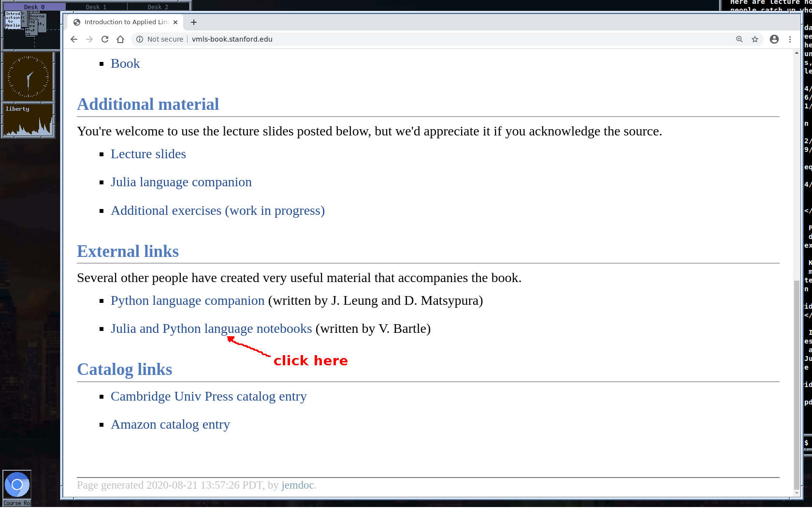Screen dimensions: 812x508
Task: Close the Introduction to Applied Linear tab
Action: (x=175, y=22)
